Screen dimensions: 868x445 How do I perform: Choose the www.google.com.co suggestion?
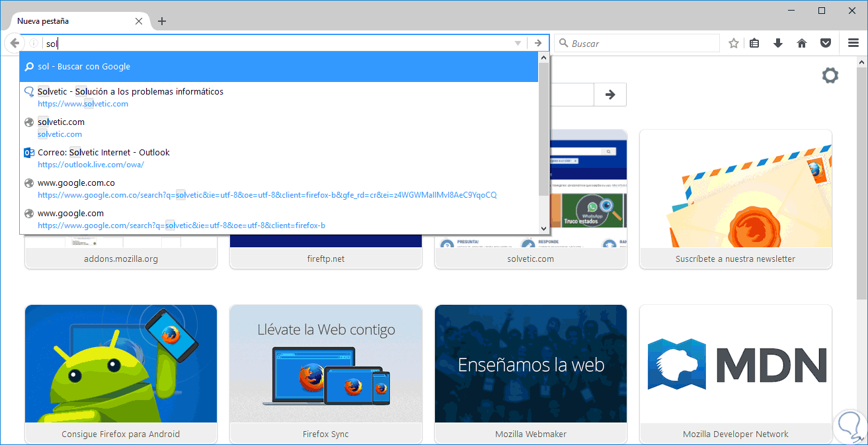(280, 188)
